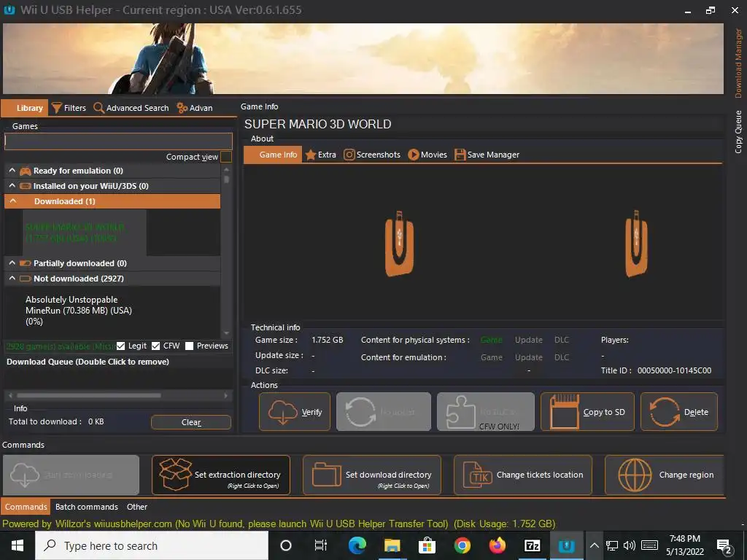Click the Extra star icon
Image resolution: width=747 pixels, height=560 pixels.
310,155
